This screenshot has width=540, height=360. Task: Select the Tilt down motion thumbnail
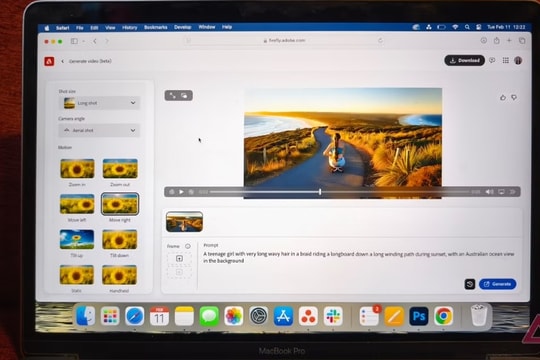click(x=120, y=239)
